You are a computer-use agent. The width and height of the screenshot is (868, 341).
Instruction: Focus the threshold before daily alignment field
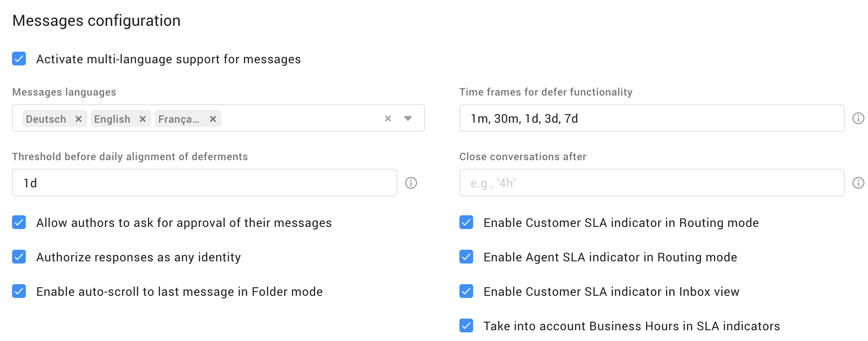[204, 183]
